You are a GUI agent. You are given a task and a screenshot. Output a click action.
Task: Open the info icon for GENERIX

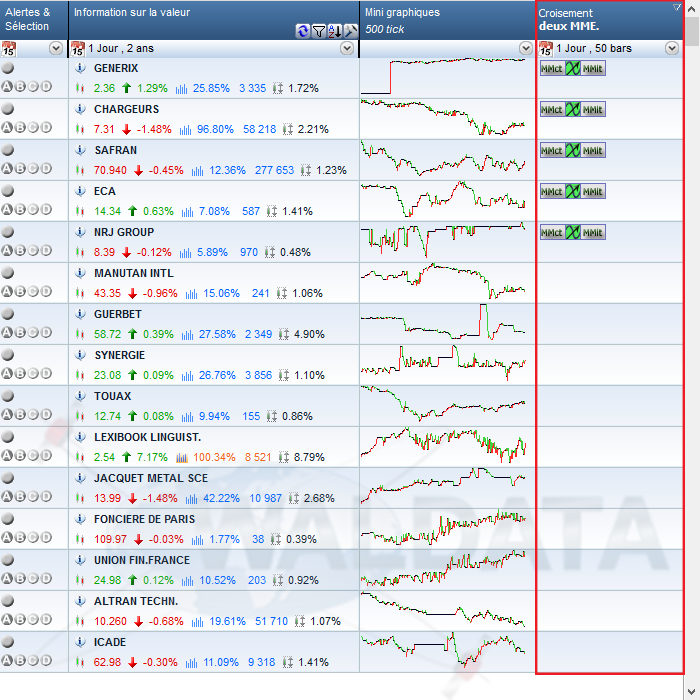tap(80, 68)
